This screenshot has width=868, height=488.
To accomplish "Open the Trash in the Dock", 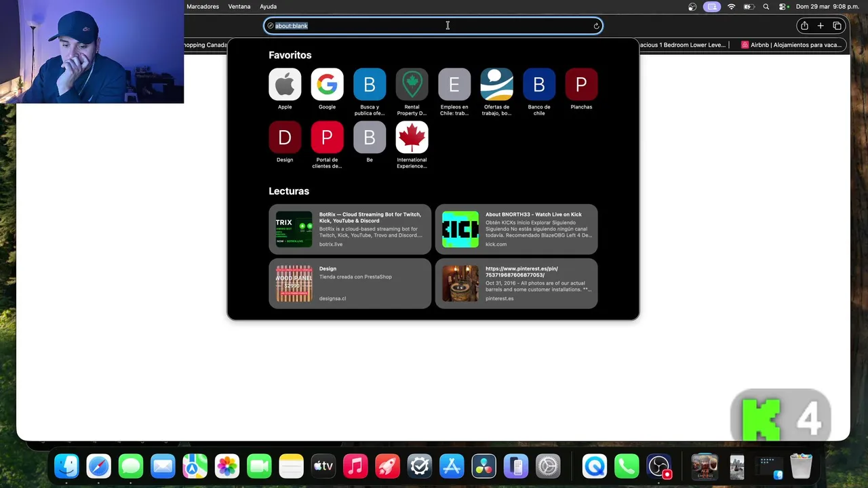I will point(801,466).
